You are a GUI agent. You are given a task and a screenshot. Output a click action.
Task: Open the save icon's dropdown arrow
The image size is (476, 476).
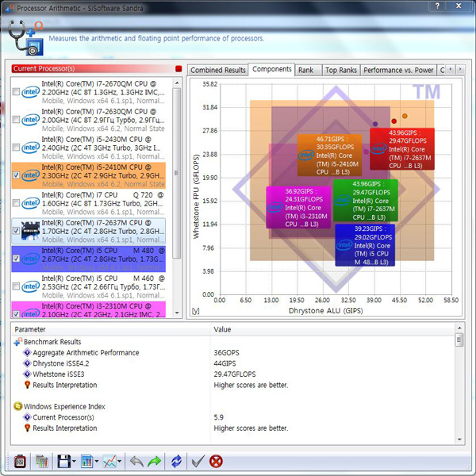point(74,462)
